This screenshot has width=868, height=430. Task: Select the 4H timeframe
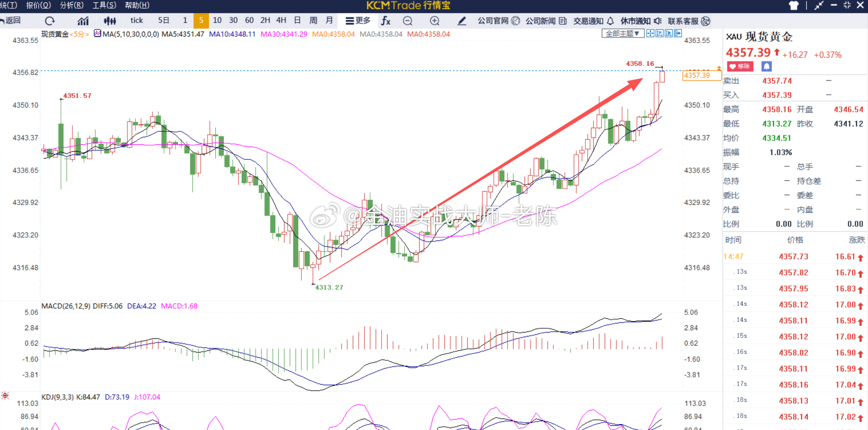point(281,20)
